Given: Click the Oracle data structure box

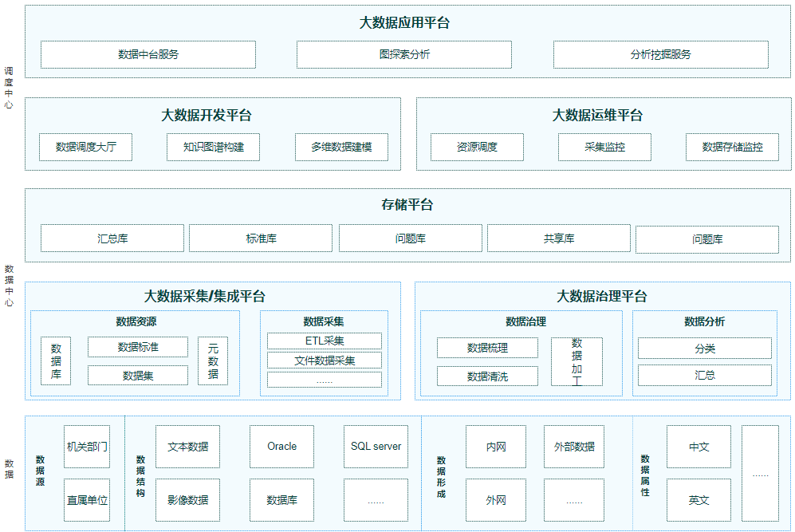Looking at the screenshot, I should click(x=281, y=447).
